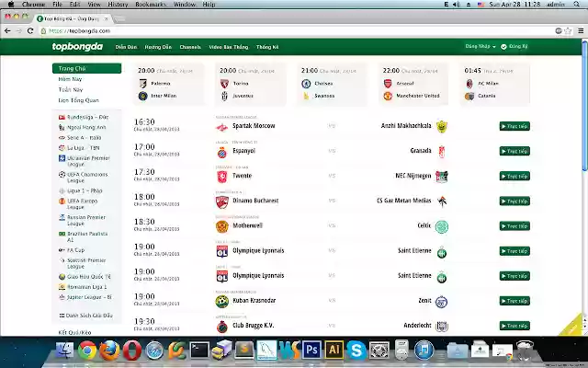Select the Top Bóng Đá browser tab
The width and height of the screenshot is (588, 368).
pyautogui.click(x=72, y=18)
